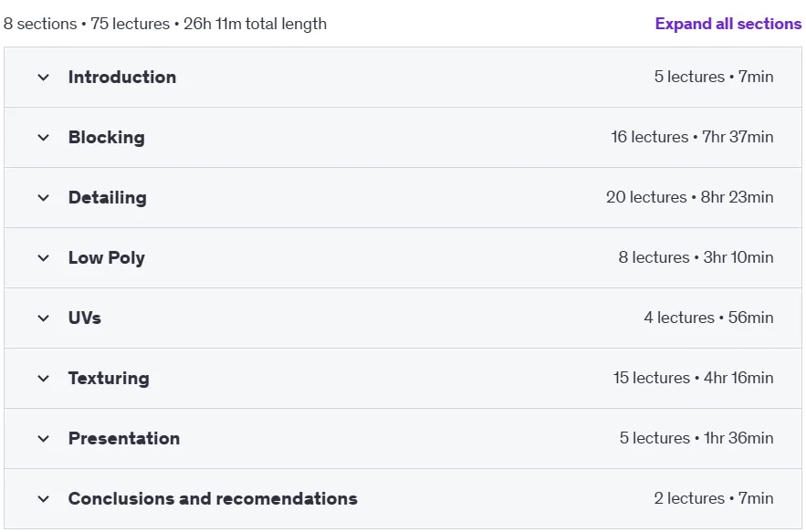
Task: Open the UVs section title
Action: tap(85, 318)
